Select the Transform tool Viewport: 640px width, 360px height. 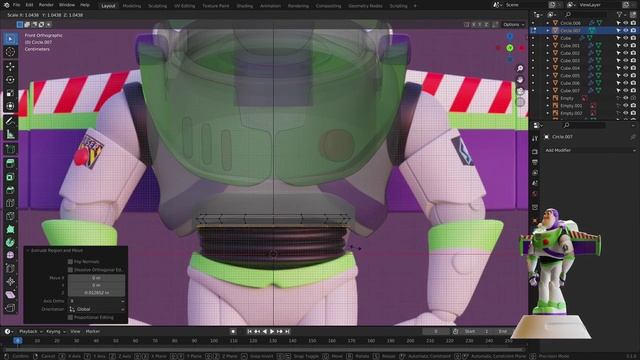pyautogui.click(x=10, y=106)
